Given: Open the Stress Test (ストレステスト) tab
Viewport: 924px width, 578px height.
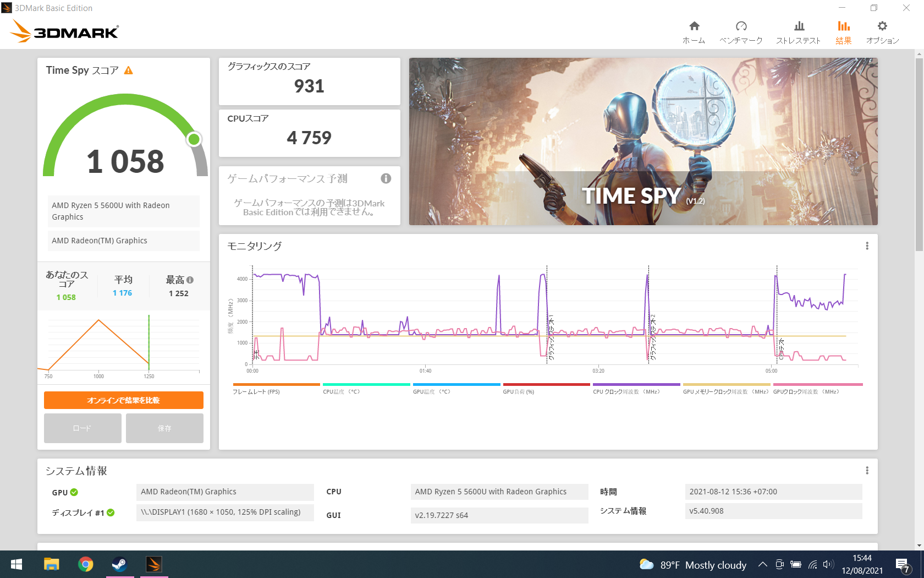Looking at the screenshot, I should [799, 32].
